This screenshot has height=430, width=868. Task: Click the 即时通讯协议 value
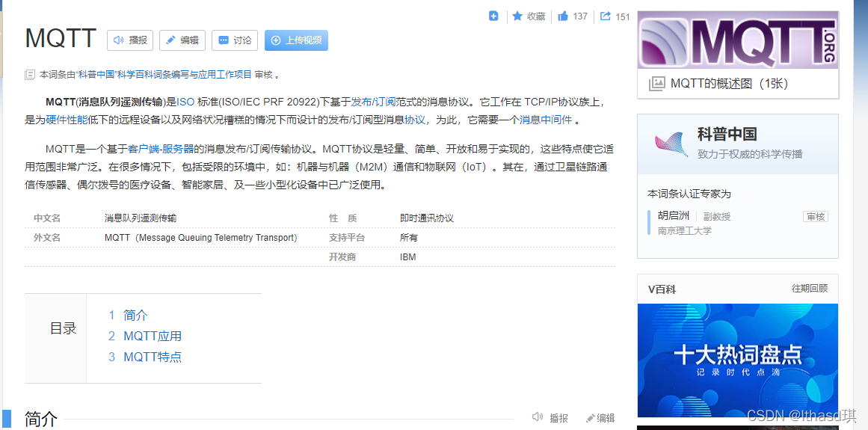pos(427,218)
